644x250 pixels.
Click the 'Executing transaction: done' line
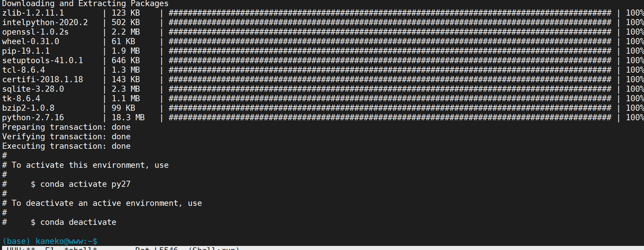click(x=66, y=146)
